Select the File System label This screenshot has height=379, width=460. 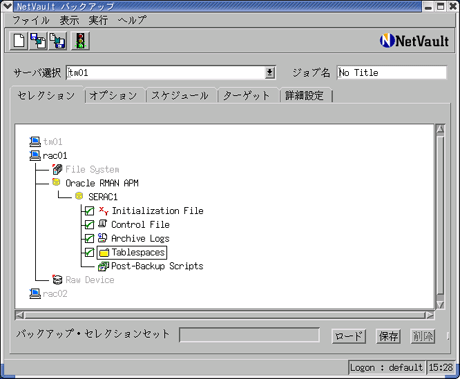[92, 169]
